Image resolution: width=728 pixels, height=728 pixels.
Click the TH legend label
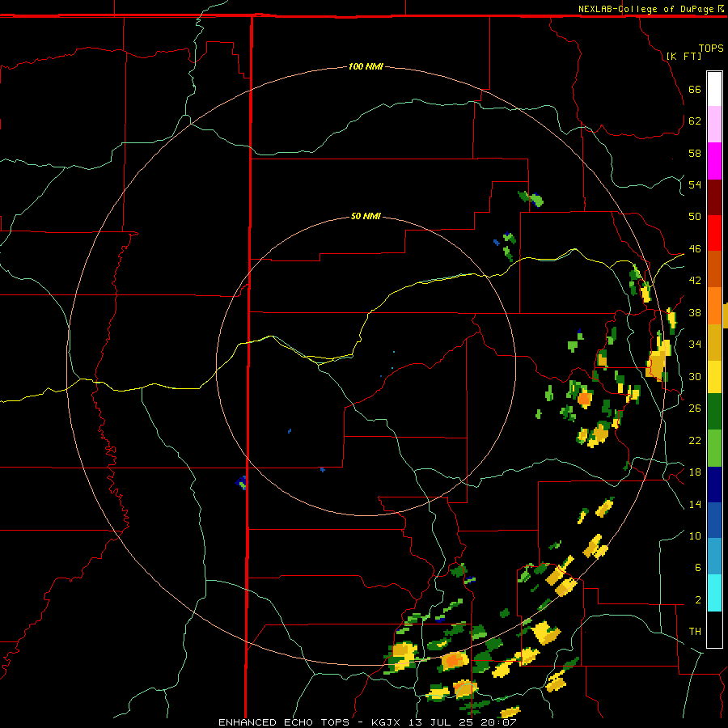tap(695, 632)
